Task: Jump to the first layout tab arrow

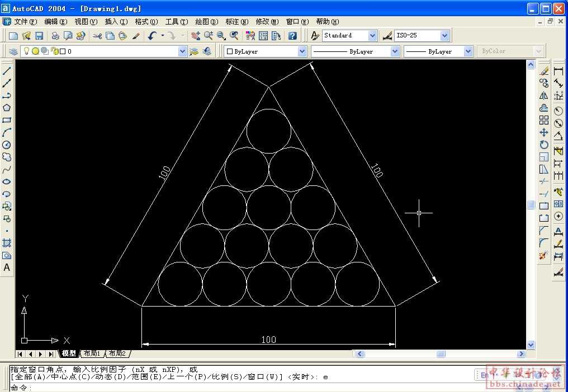Action: pos(20,353)
